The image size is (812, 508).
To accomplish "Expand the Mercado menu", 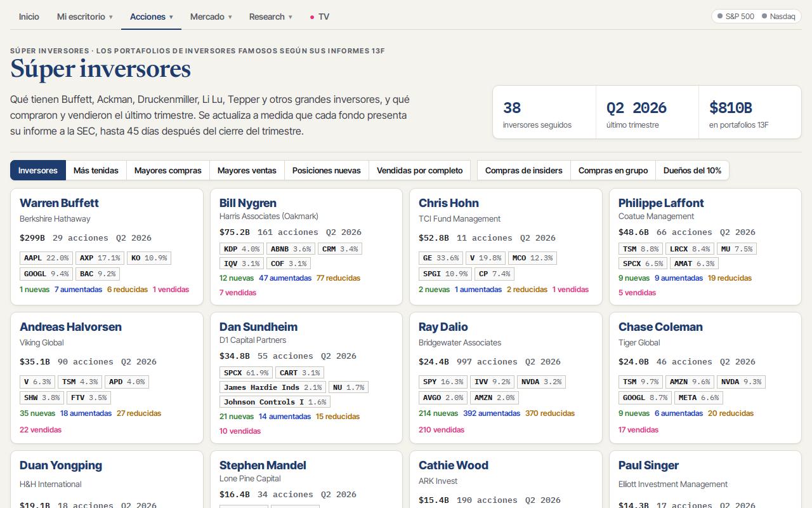I will click(x=211, y=17).
